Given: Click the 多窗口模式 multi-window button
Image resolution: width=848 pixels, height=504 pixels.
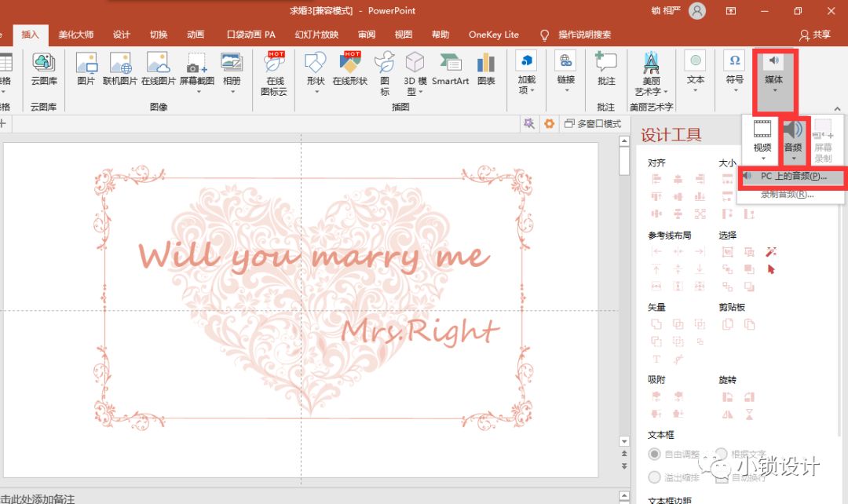Looking at the screenshot, I should coord(591,123).
